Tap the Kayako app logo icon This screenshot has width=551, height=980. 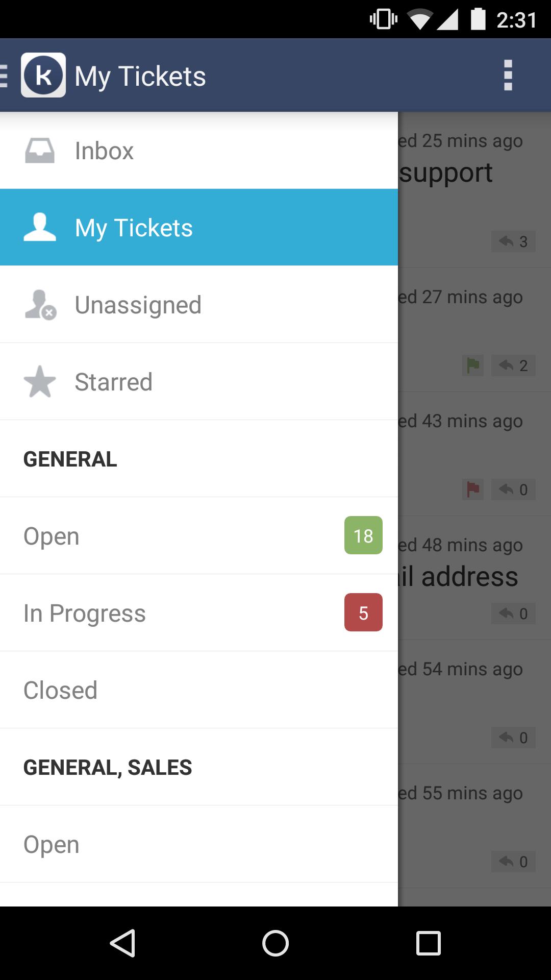pyautogui.click(x=43, y=75)
